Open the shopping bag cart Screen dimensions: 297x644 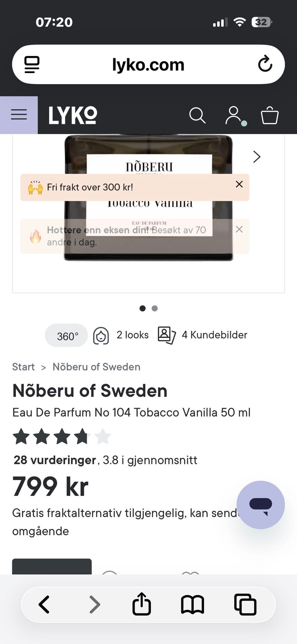[270, 115]
